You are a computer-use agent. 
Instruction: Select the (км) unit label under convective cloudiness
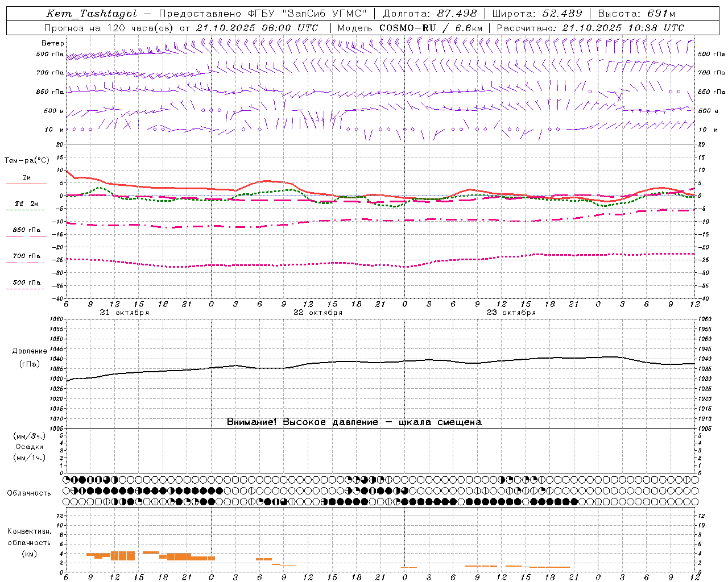click(30, 554)
